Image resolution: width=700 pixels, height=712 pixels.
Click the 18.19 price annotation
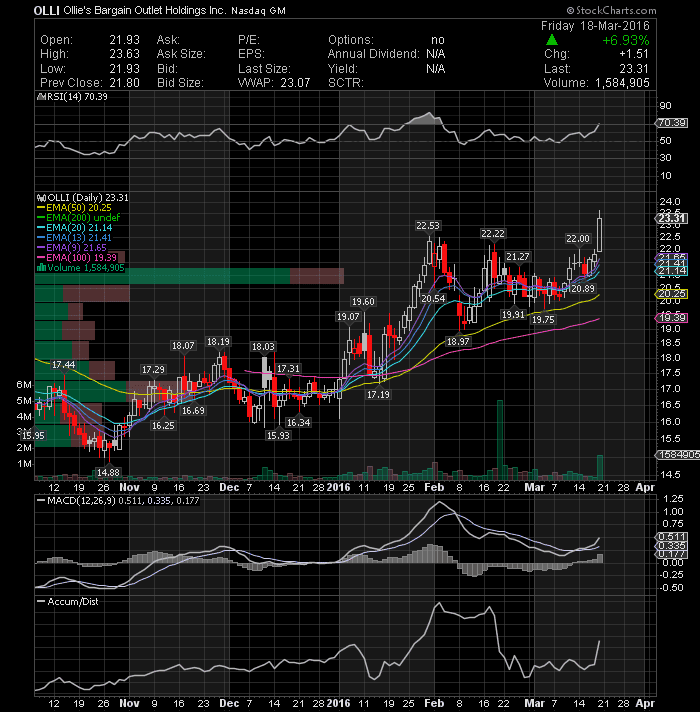tap(218, 341)
